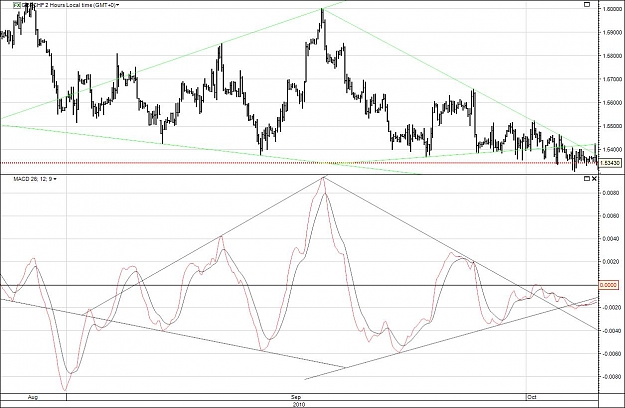Select the MACD zero horizontal line
The width and height of the screenshot is (625, 408).
tap(299, 285)
